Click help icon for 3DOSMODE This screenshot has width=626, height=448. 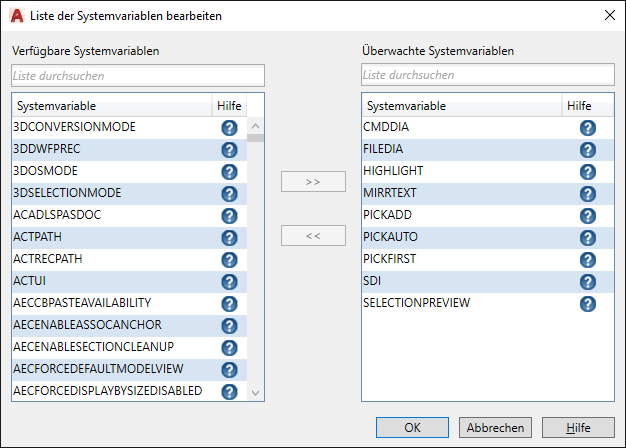click(229, 172)
